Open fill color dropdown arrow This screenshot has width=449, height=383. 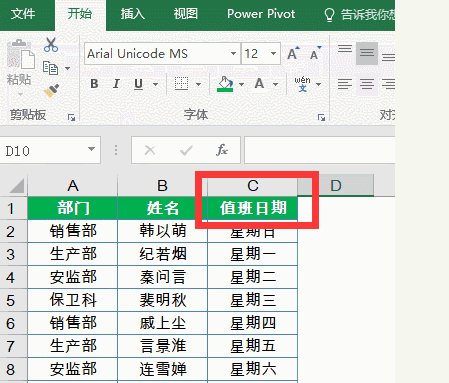241,84
